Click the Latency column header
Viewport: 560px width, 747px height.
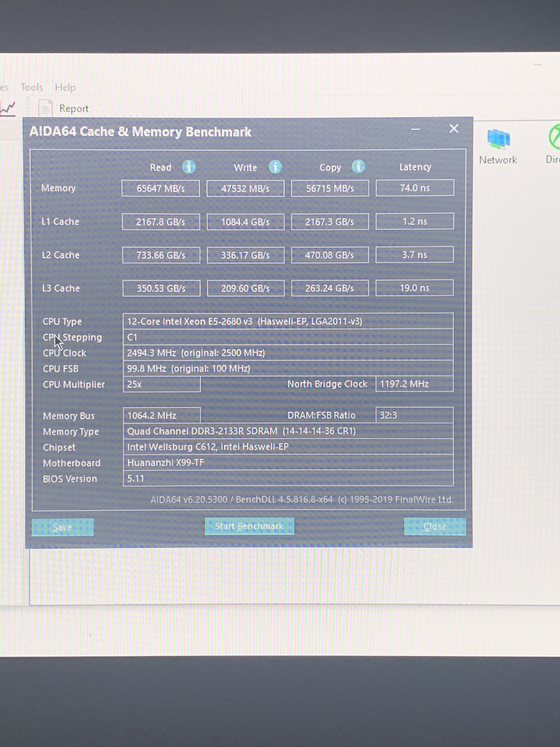(415, 167)
